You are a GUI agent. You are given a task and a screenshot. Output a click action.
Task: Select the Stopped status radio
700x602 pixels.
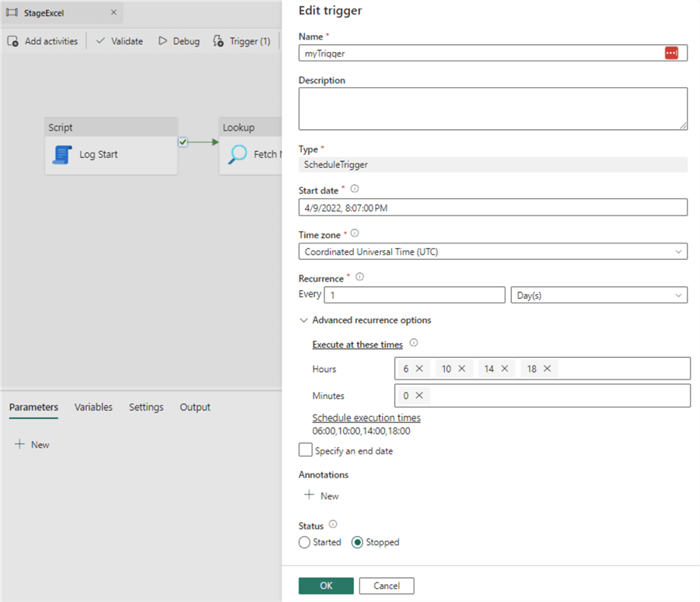click(x=357, y=542)
